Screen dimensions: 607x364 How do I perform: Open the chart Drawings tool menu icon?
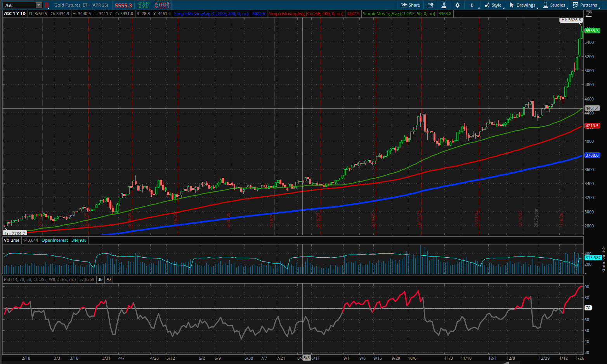coord(512,5)
